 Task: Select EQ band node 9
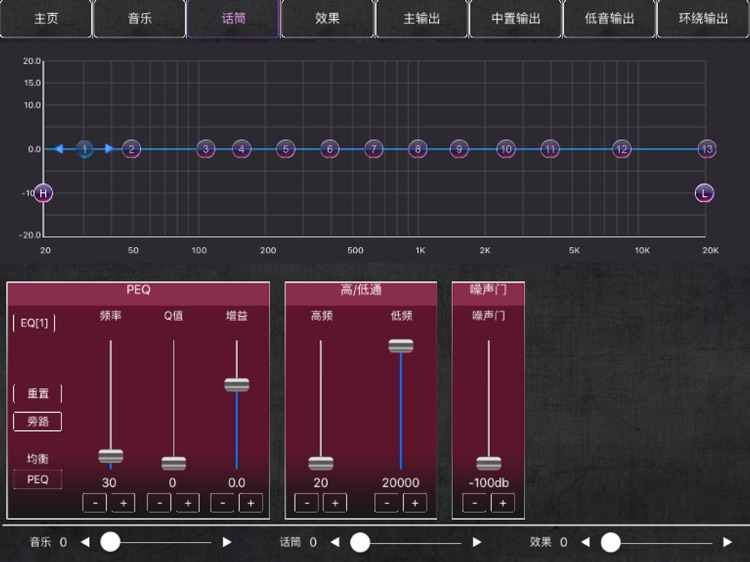459,149
